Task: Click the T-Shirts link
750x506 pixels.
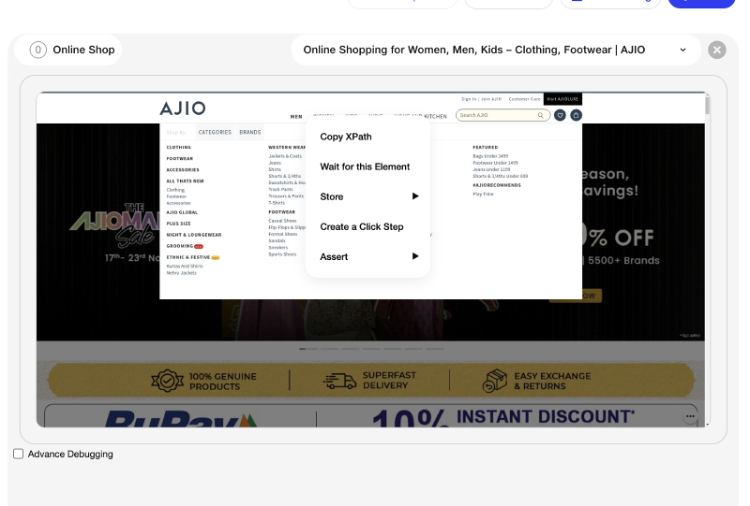Action: click(x=276, y=203)
